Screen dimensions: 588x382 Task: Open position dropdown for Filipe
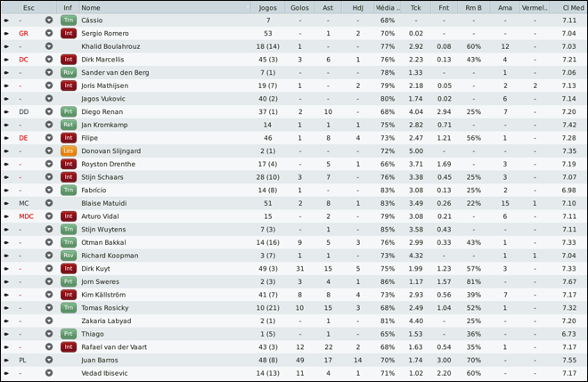click(49, 138)
